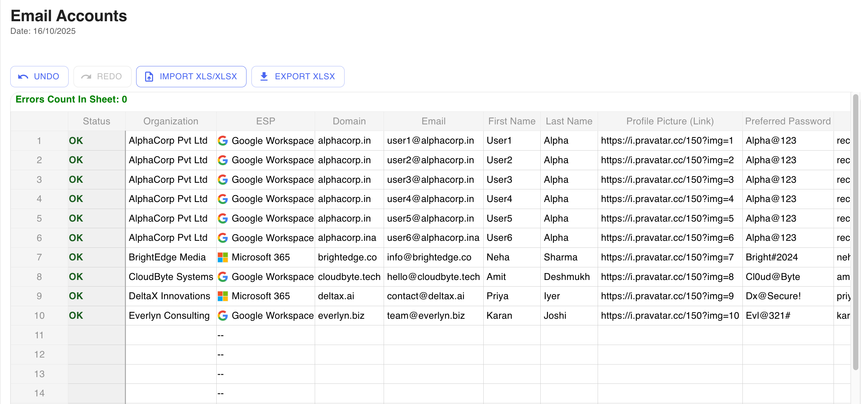Open 'Microsoft 365' ESP cell for BrightEdge Media
This screenshot has height=404, width=868.
[265, 257]
